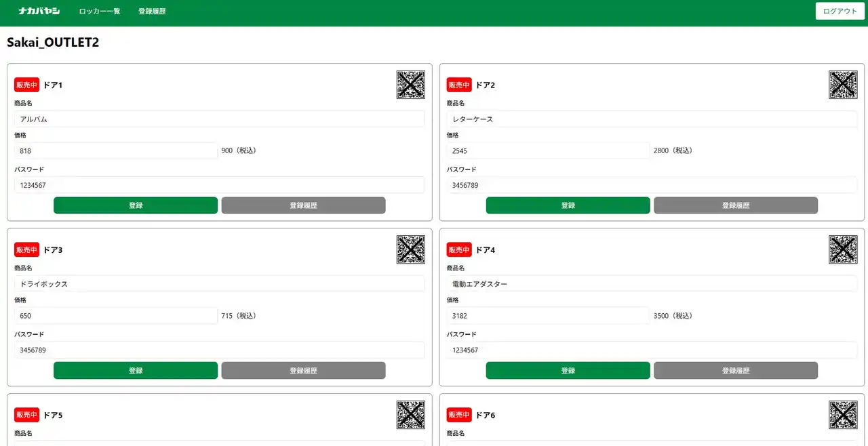Select the QR code for ドア6
The width and height of the screenshot is (868, 446).
pyautogui.click(x=843, y=414)
